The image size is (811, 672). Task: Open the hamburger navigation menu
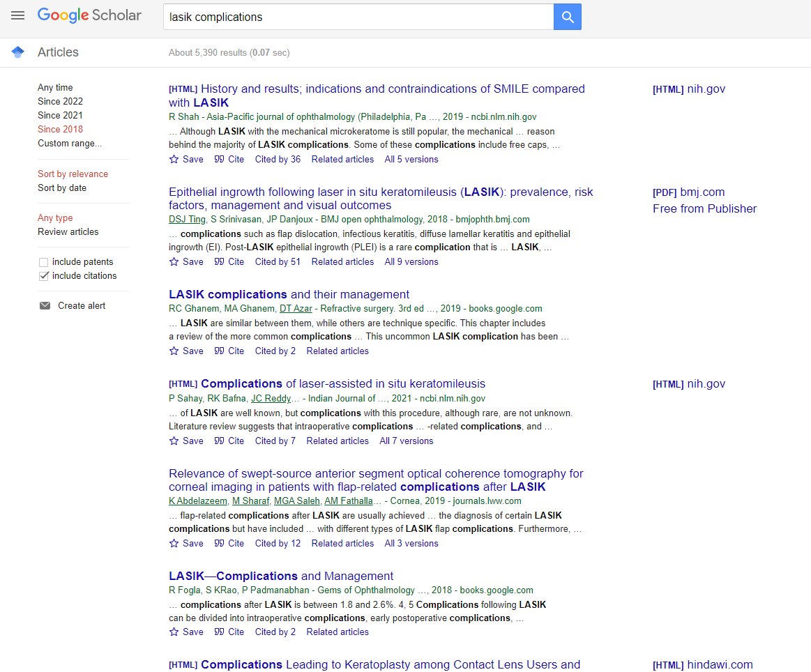(x=17, y=15)
